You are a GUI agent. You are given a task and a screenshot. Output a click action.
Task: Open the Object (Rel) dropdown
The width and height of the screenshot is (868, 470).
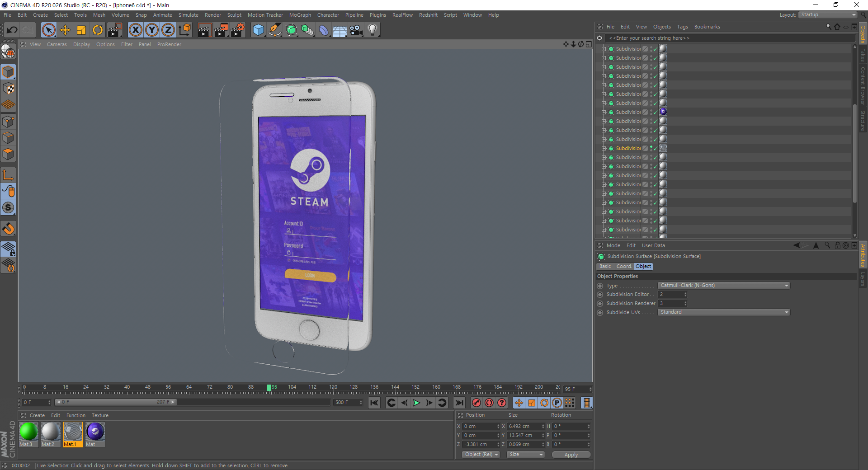(481, 454)
